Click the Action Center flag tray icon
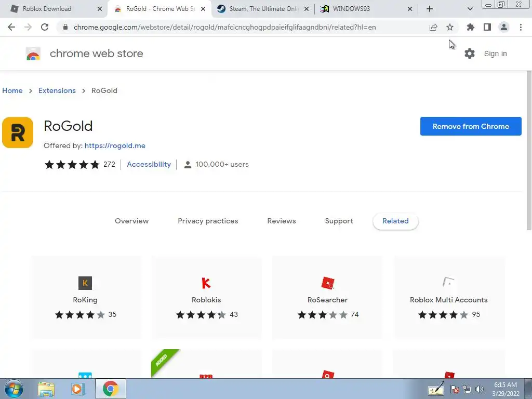The height and width of the screenshot is (399, 532). coord(455,389)
